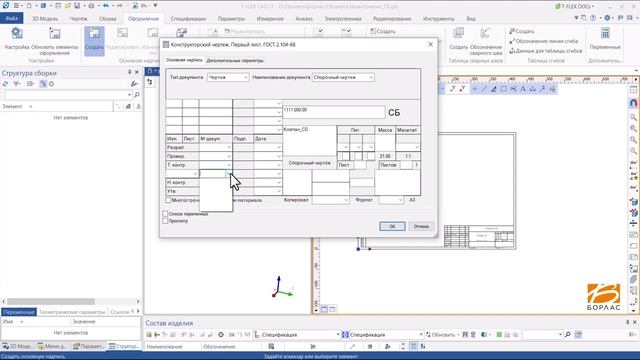Switch to the Параметры ribbon tab

[231, 19]
